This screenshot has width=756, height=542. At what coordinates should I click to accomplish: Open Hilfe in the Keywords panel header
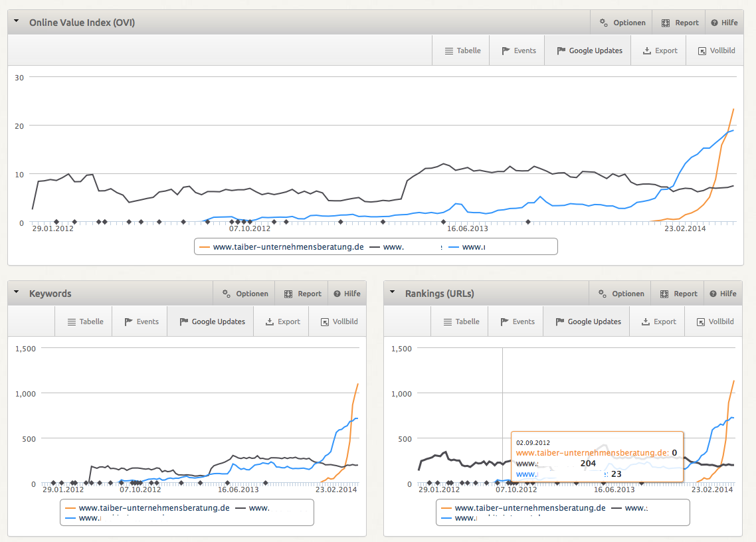coord(347,294)
